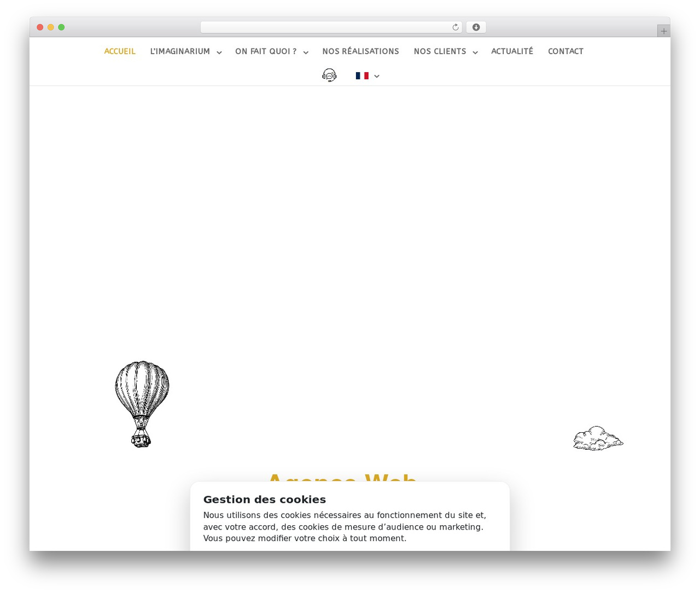The image size is (700, 593).
Task: Go to the Contact page
Action: (565, 51)
